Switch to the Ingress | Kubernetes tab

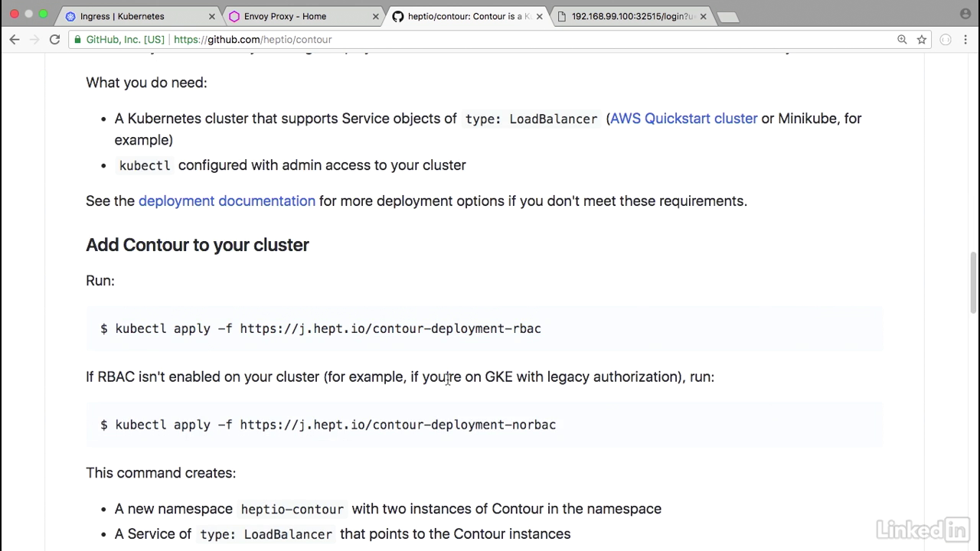[x=136, y=16]
